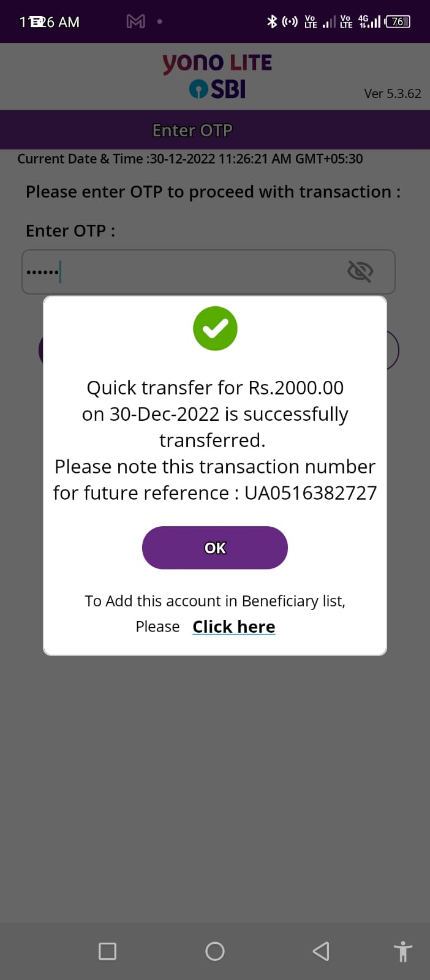Click the 'Click here' beneficiary link

[233, 627]
